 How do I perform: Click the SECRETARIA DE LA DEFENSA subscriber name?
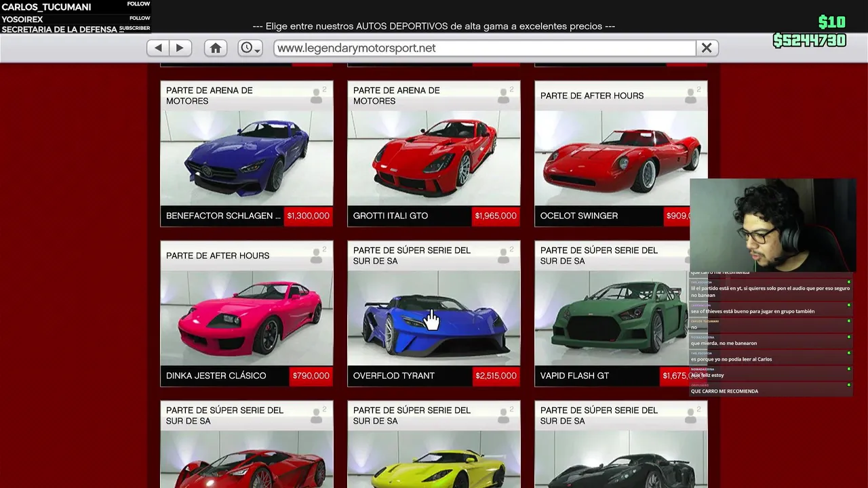pos(59,29)
